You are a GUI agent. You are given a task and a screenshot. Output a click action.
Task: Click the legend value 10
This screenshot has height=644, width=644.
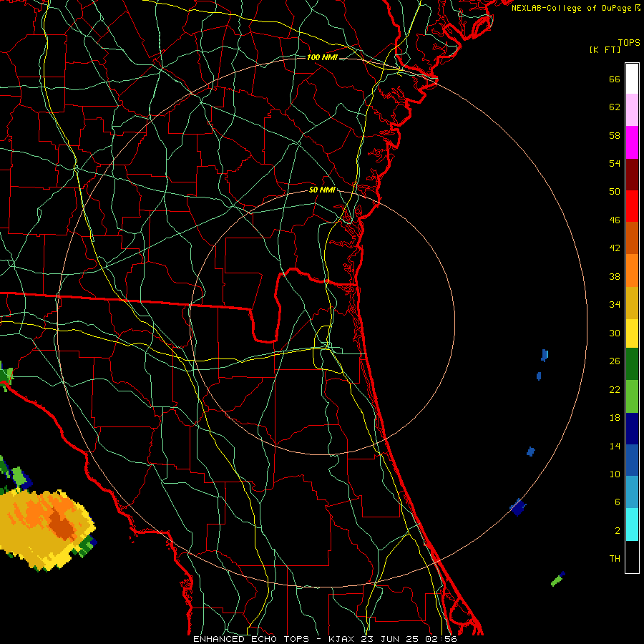click(615, 474)
